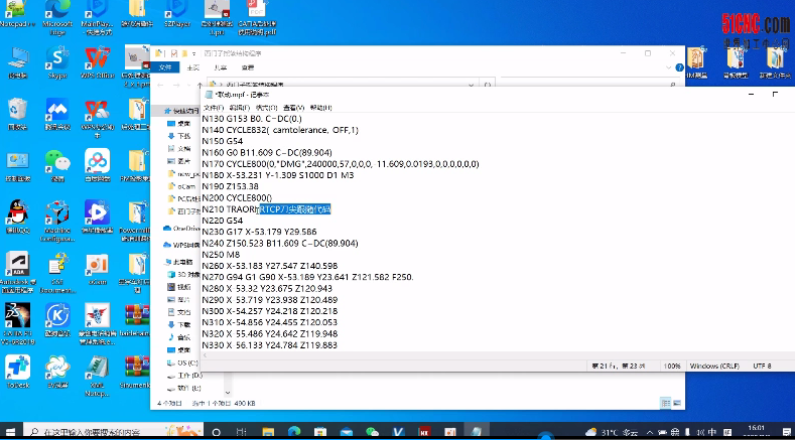The height and width of the screenshot is (440, 795).
Task: Open the Notepad 文件 (File) menu
Action: coord(213,107)
